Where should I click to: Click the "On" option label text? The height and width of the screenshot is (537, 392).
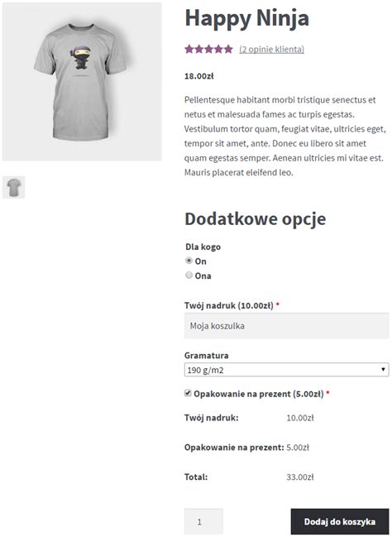(201, 261)
